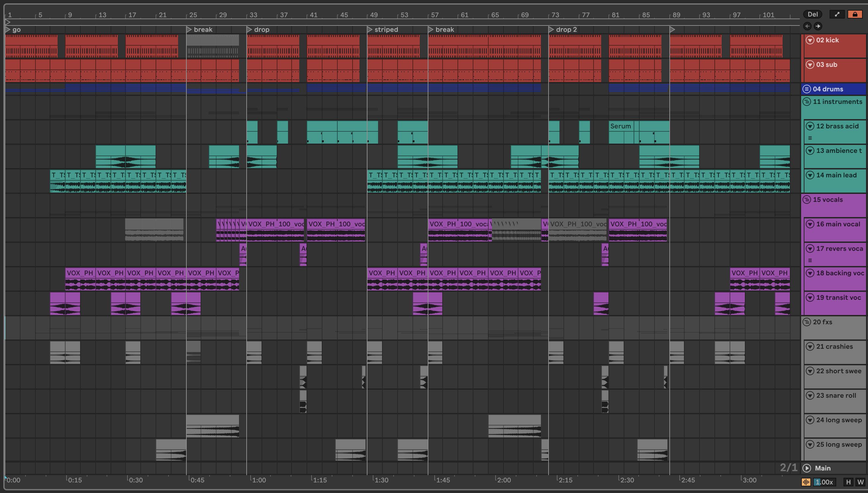Click the orange waveform icon button

[806, 481]
